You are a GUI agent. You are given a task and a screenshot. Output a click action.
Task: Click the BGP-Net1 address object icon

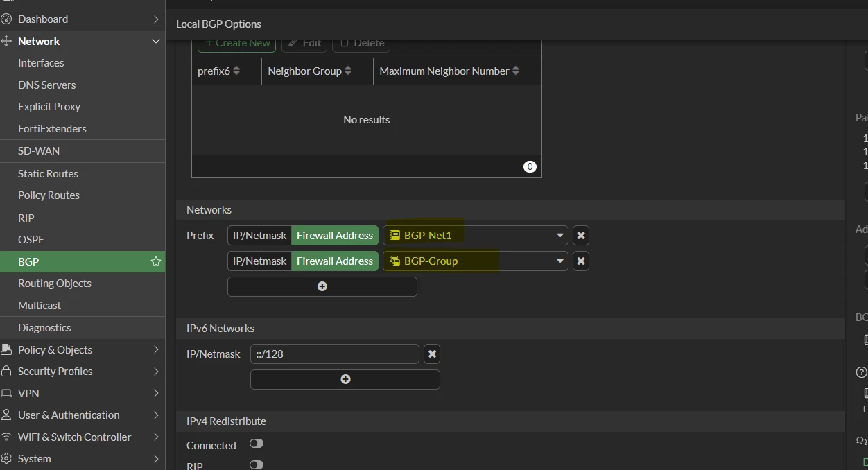click(x=394, y=235)
